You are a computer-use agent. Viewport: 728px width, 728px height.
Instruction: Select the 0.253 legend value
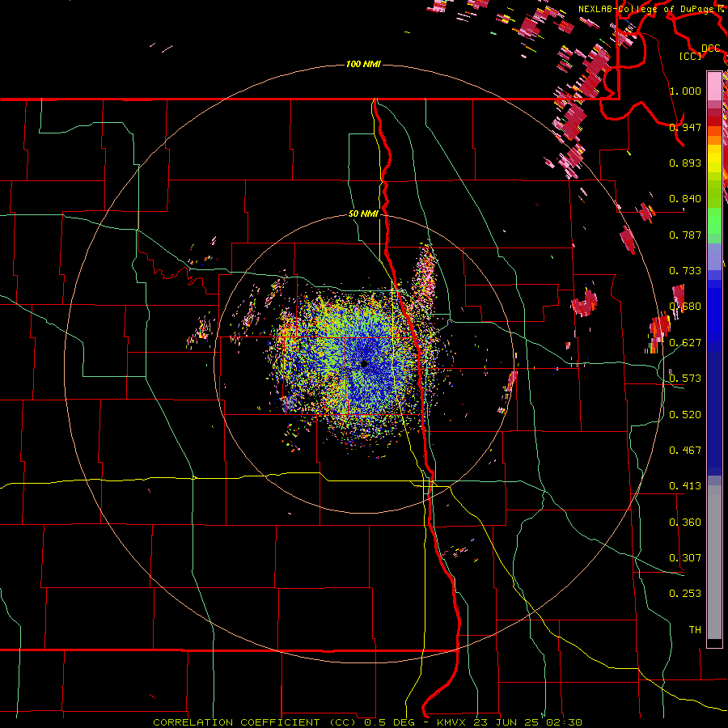tap(685, 594)
